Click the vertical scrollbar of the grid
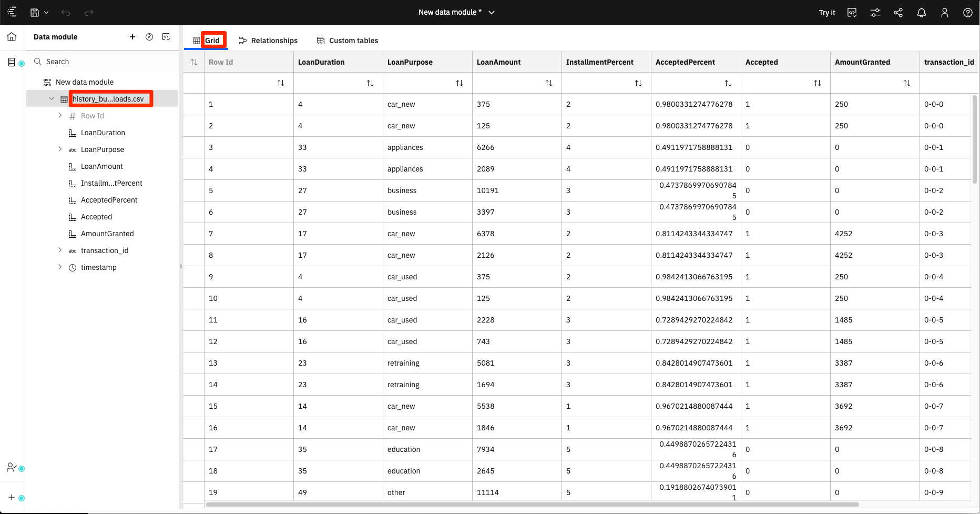The height and width of the screenshot is (514, 980). click(975, 139)
